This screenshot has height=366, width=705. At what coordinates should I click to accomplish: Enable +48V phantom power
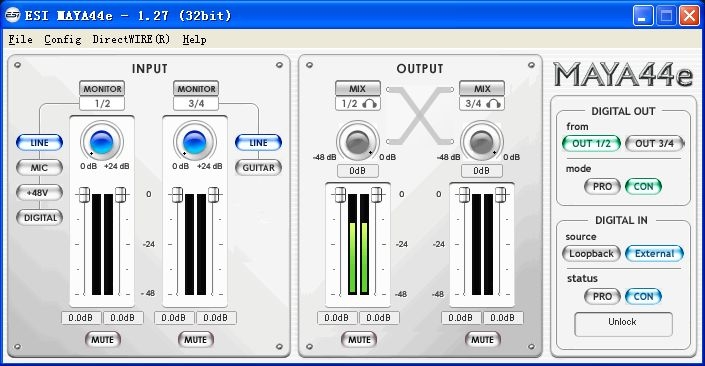coord(39,192)
